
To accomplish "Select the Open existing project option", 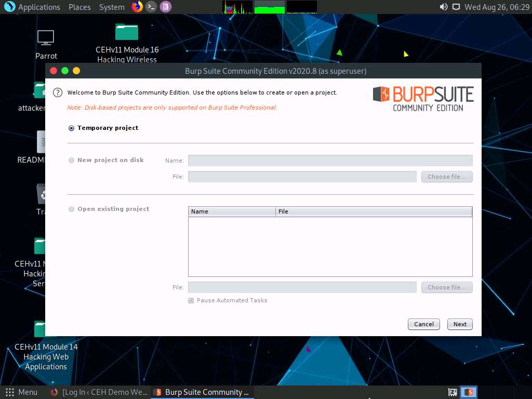I will point(71,209).
